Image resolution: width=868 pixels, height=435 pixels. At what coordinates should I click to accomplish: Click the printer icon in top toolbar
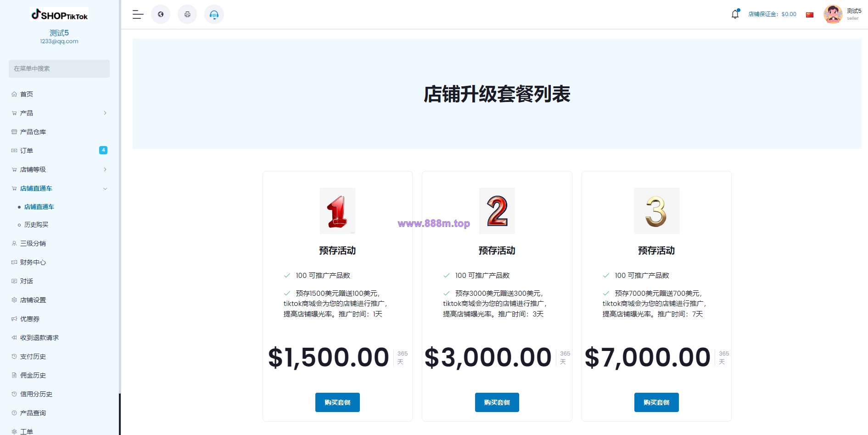tap(187, 14)
